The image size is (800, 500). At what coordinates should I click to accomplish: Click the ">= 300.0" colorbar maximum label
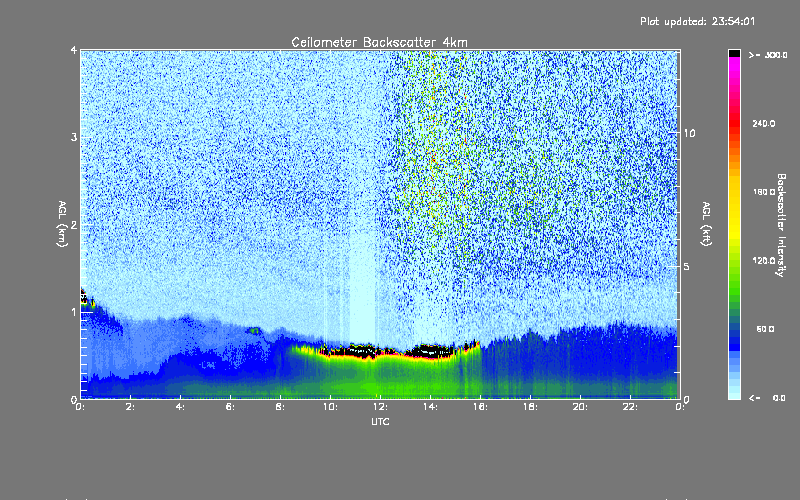click(x=768, y=55)
